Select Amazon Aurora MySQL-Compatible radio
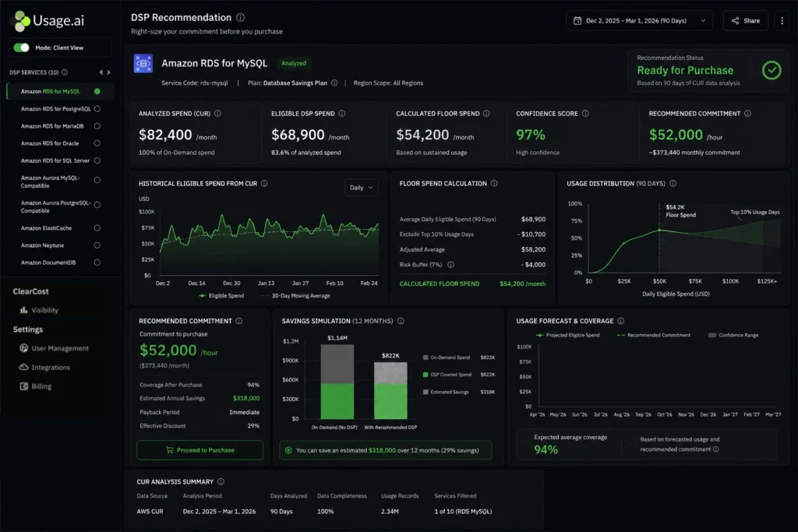 click(x=97, y=180)
